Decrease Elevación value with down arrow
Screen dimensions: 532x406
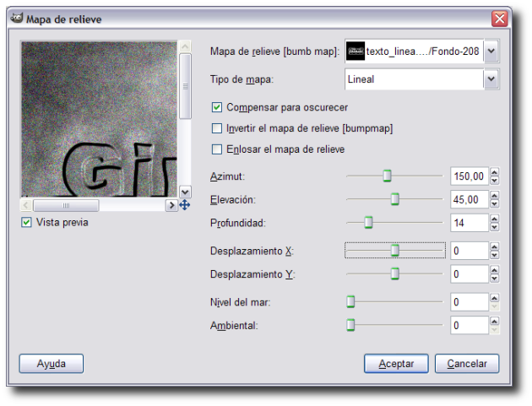(494, 203)
